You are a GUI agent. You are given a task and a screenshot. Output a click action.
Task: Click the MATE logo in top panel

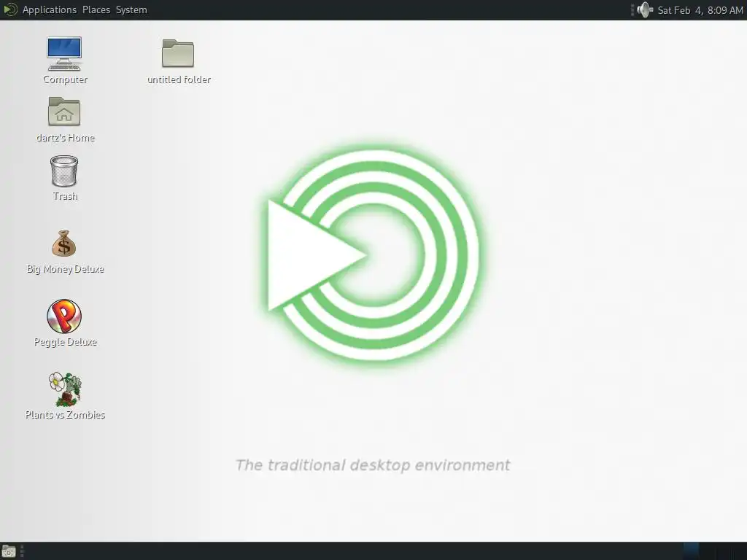(x=10, y=9)
